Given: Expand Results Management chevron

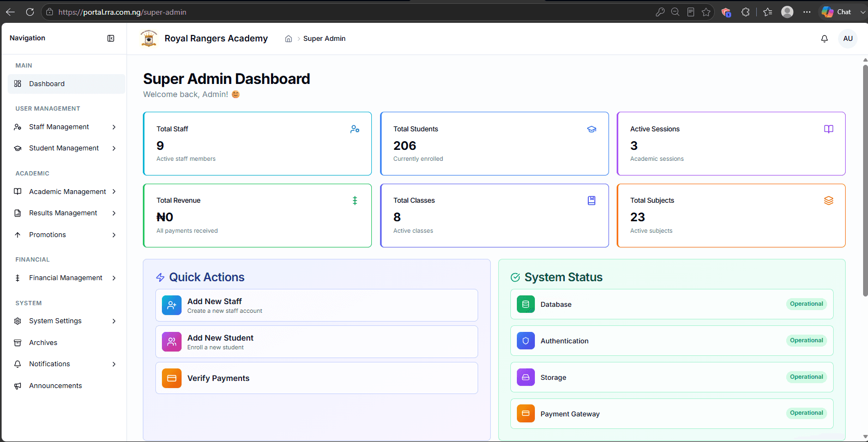Looking at the screenshot, I should click(114, 213).
